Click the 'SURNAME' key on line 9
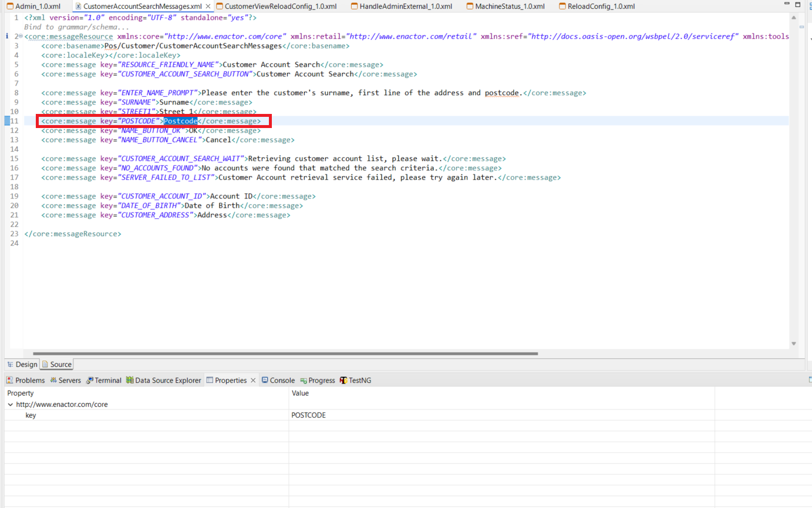This screenshot has height=508, width=812. coord(136,102)
